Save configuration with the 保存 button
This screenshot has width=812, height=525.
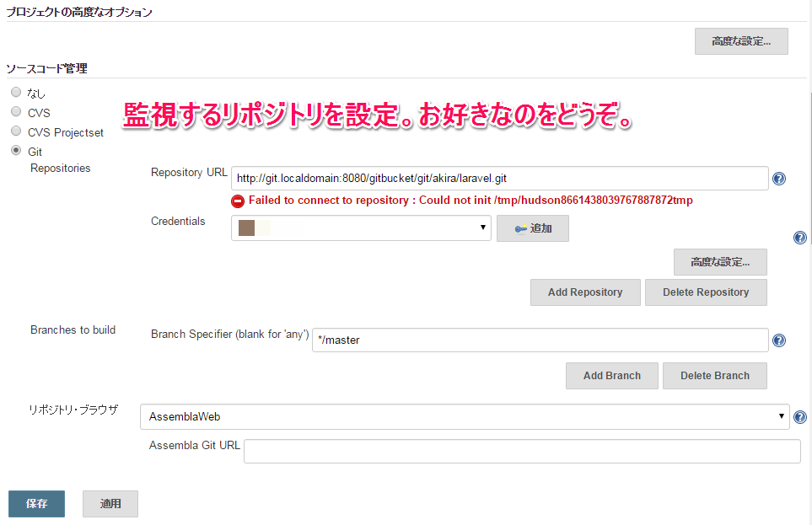[36, 504]
